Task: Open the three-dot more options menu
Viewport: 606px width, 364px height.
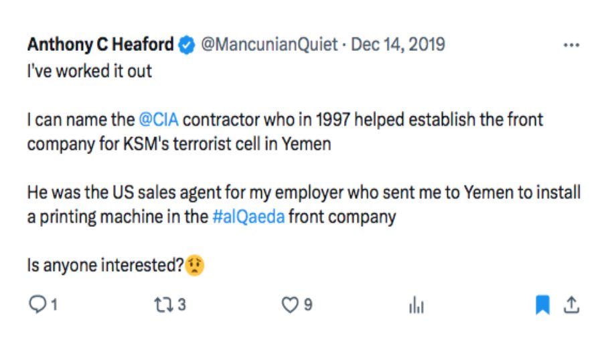Action: click(x=571, y=46)
